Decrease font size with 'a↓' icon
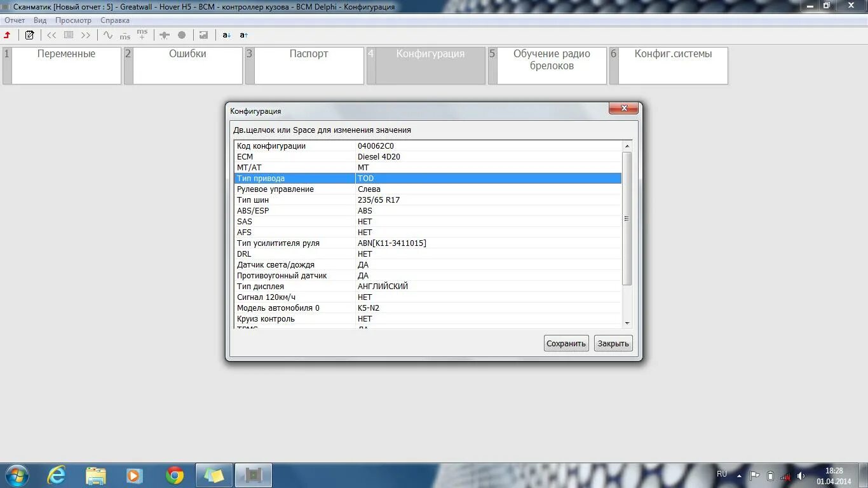Viewport: 868px width, 488px height. click(227, 36)
